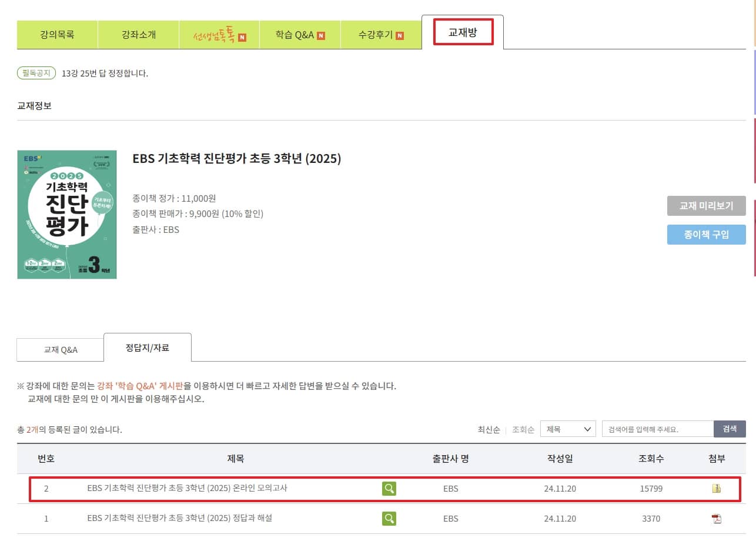Click the 작성일 column header
Viewport: 756px width, 541px height.
[x=560, y=459]
